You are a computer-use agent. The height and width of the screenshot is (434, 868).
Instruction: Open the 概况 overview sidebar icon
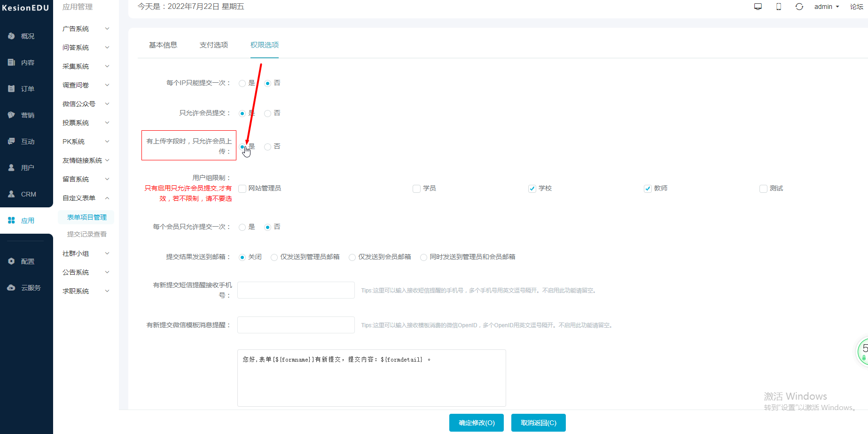pyautogui.click(x=12, y=36)
